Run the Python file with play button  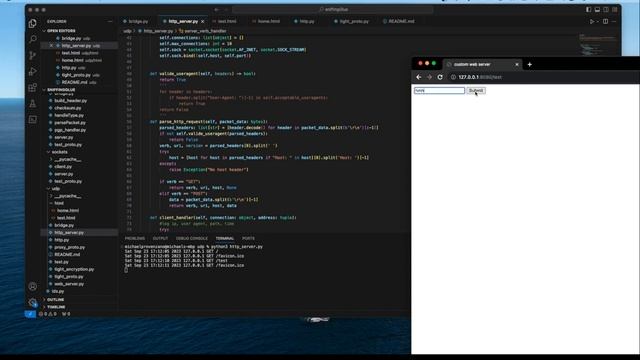pos(591,21)
